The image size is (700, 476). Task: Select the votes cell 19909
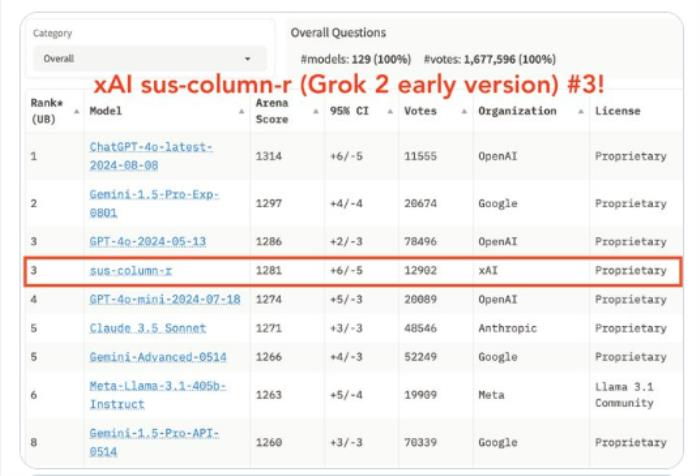click(421, 395)
